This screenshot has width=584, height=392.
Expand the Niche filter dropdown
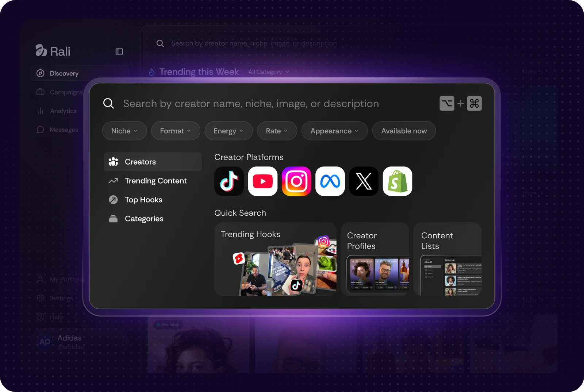124,131
